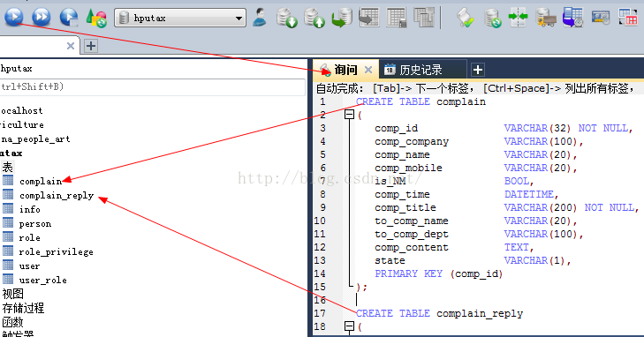644x337 pixels.
Task: Select the user table in tree
Action: 29,266
